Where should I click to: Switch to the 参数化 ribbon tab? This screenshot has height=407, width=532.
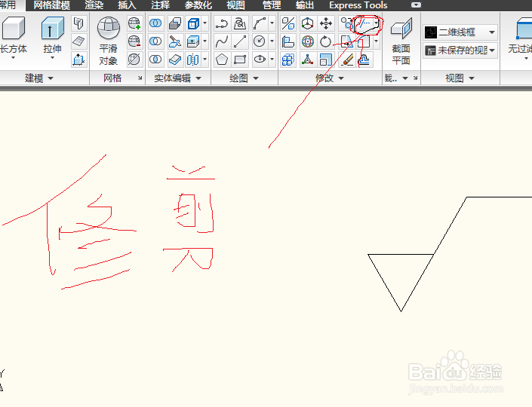(x=198, y=5)
